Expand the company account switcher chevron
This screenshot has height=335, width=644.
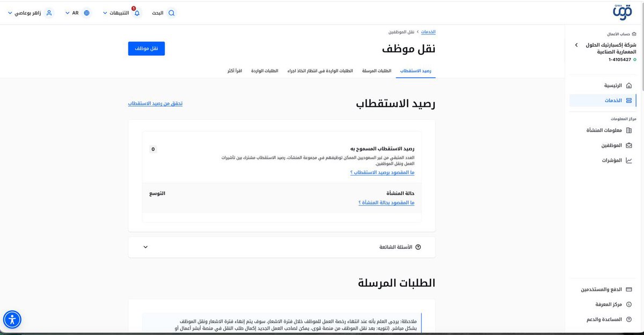(576, 45)
